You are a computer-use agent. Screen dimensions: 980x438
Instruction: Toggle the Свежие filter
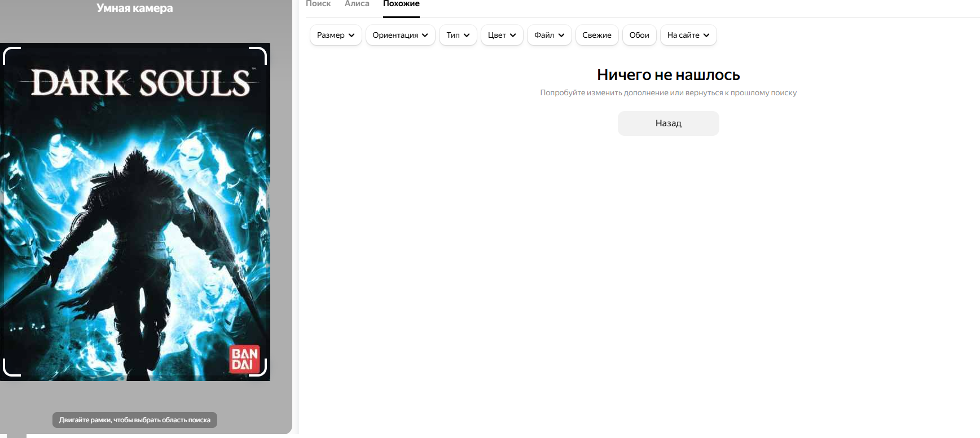click(x=597, y=35)
